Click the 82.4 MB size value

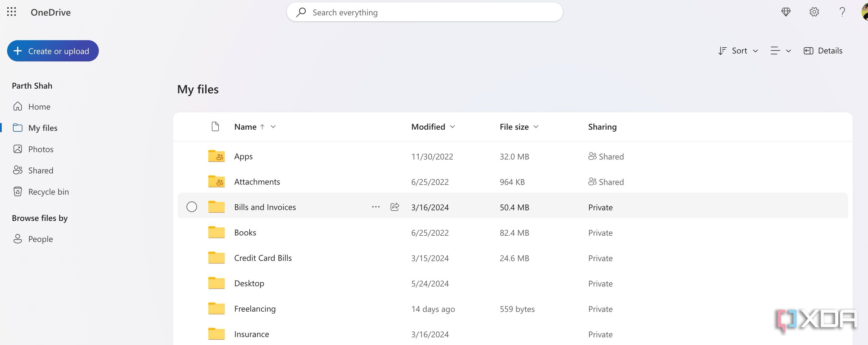pos(514,233)
